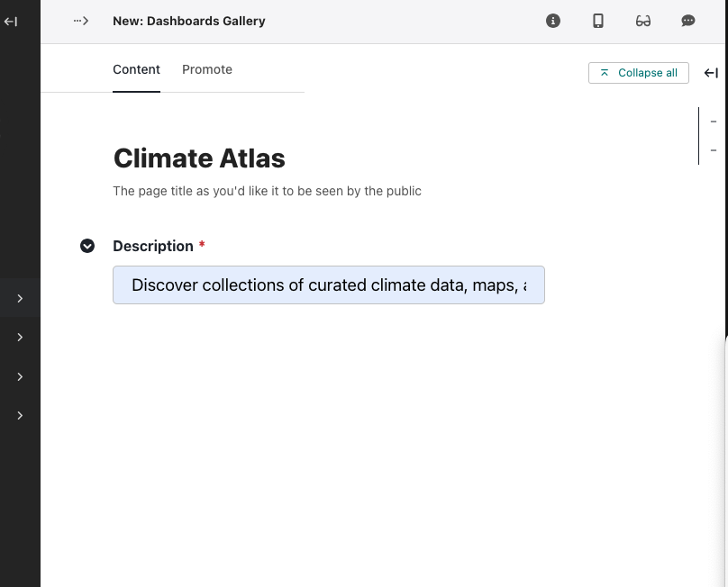This screenshot has height=587, width=728.
Task: Preview in mobile device view
Action: (598, 21)
